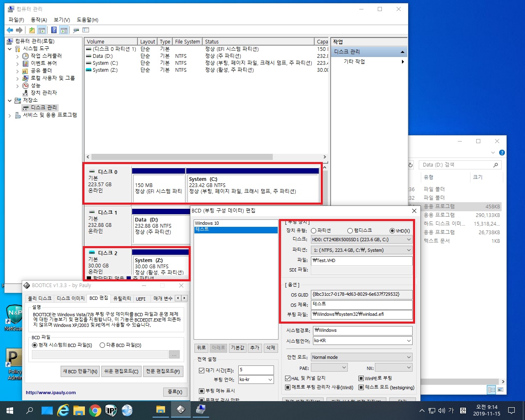Click the 추가 button in BCD editor

[255, 348]
